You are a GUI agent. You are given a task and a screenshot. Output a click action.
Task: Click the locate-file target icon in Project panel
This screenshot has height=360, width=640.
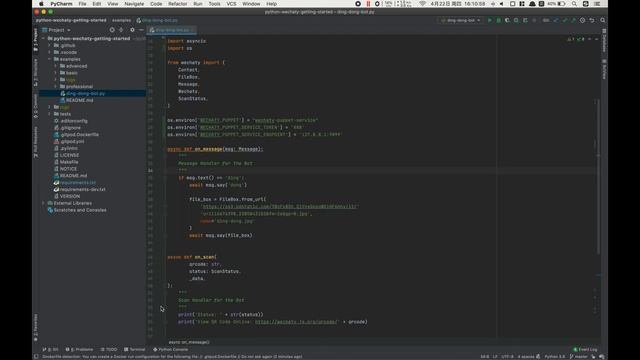[112, 30]
